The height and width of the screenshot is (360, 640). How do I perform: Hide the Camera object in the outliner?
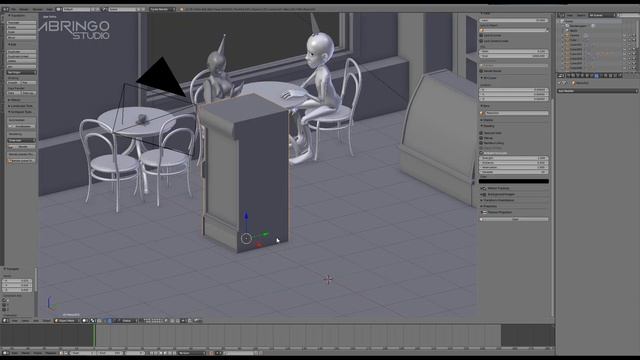624,35
